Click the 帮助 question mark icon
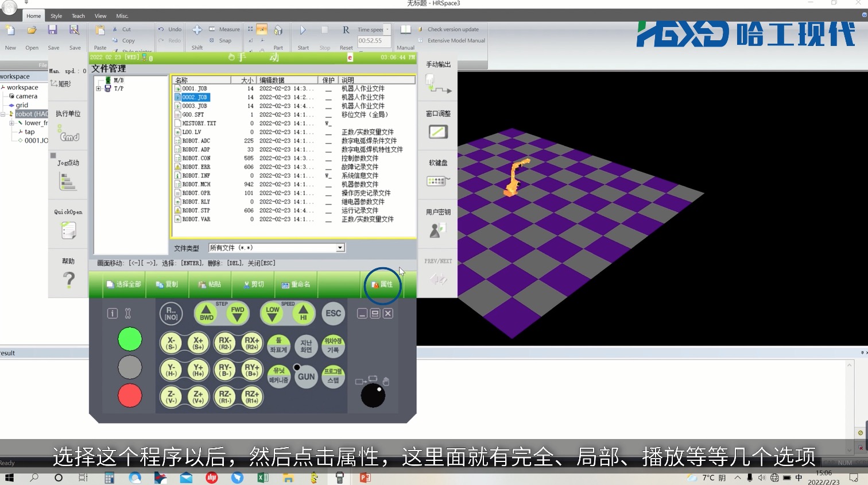The image size is (868, 485). pyautogui.click(x=68, y=280)
